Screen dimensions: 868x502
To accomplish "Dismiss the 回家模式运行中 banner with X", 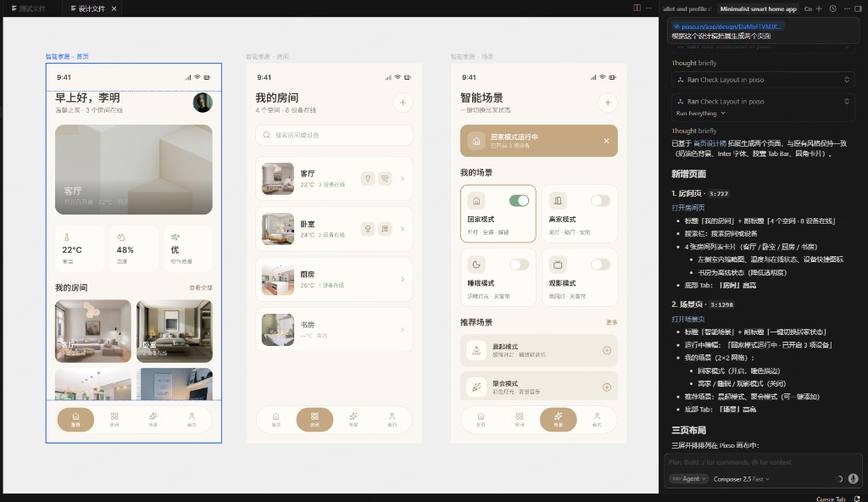I will [x=606, y=141].
